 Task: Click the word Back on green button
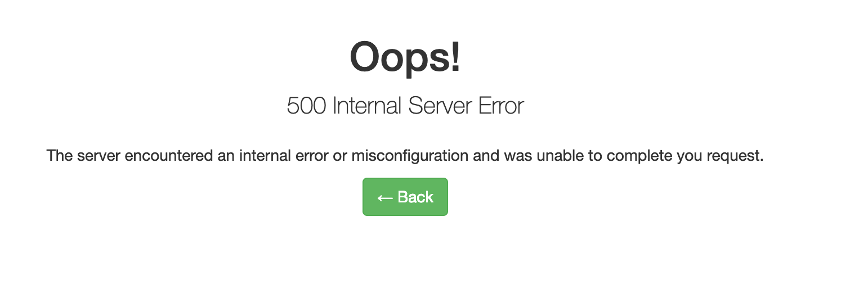[x=415, y=197]
